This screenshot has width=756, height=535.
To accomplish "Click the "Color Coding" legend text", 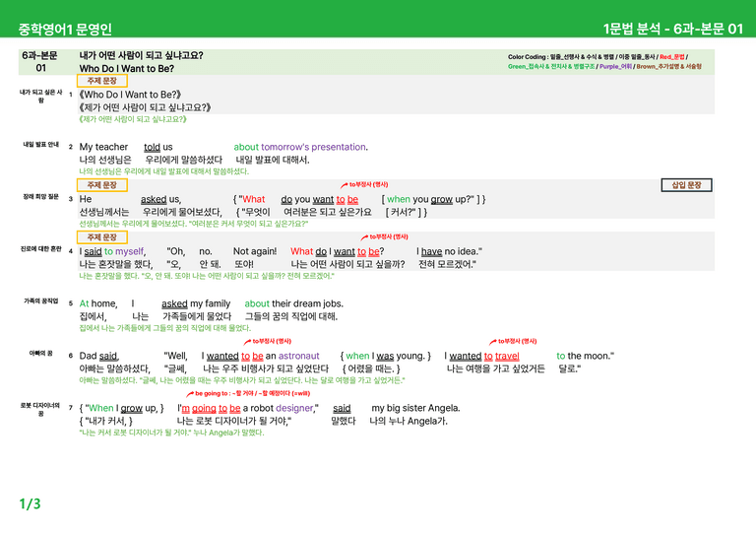I will click(604, 62).
